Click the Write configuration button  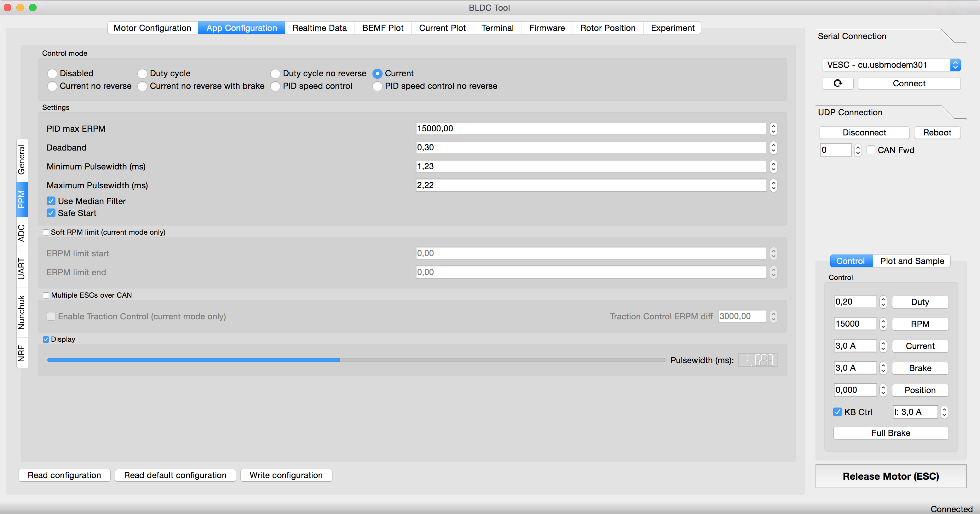(x=286, y=475)
